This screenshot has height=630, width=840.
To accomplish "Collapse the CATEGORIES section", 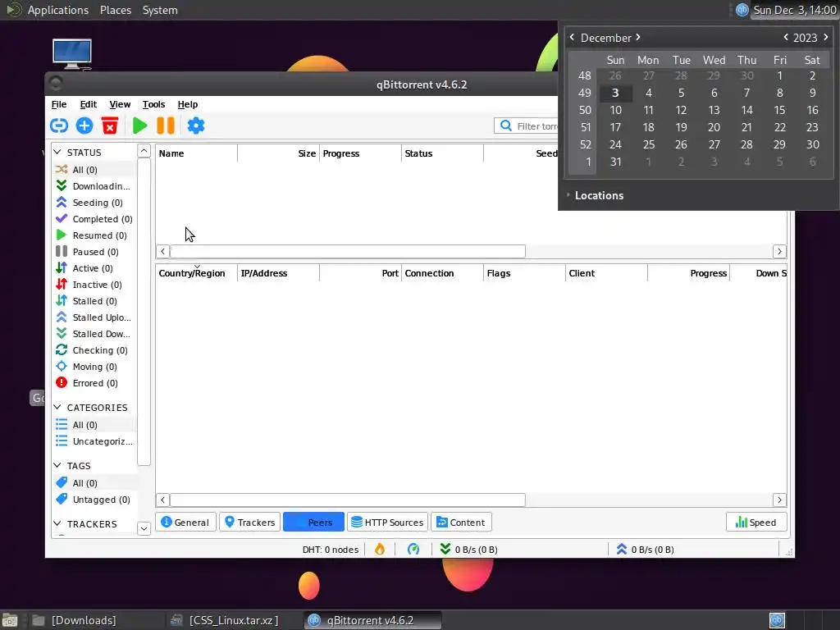I will [57, 407].
